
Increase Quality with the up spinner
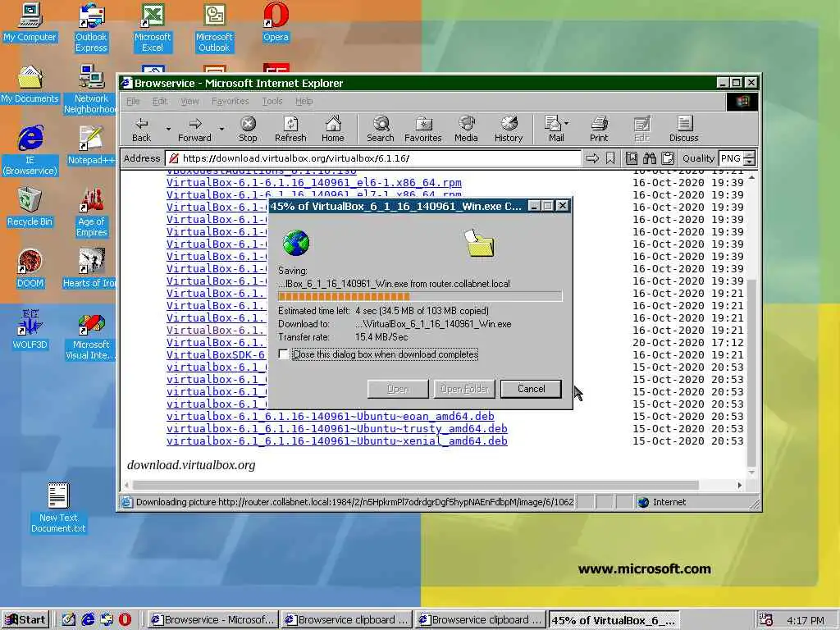click(x=750, y=155)
